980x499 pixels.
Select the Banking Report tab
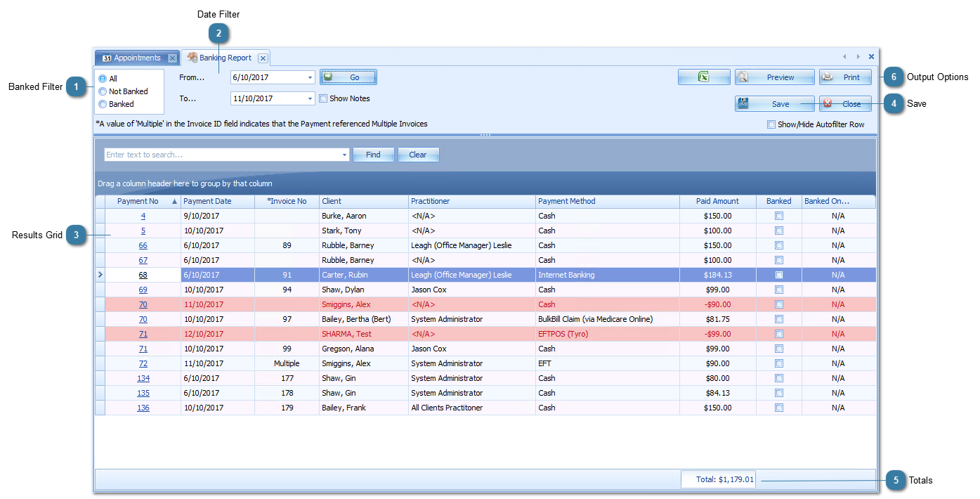point(225,58)
